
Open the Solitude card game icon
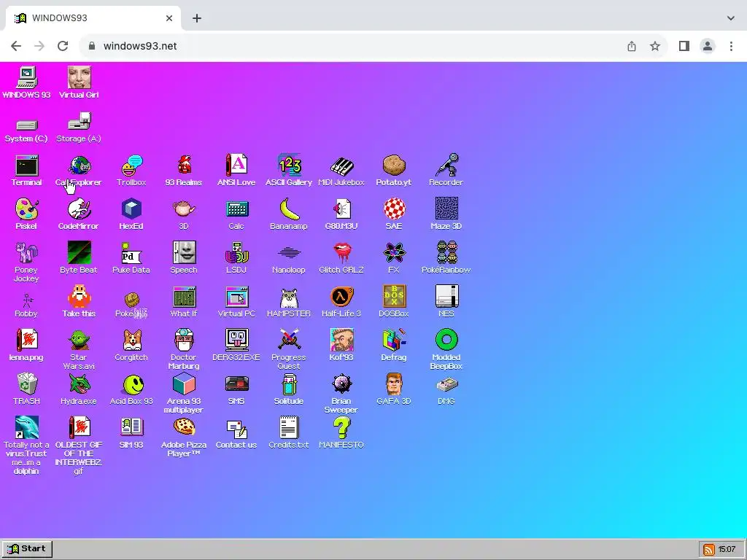pyautogui.click(x=289, y=384)
